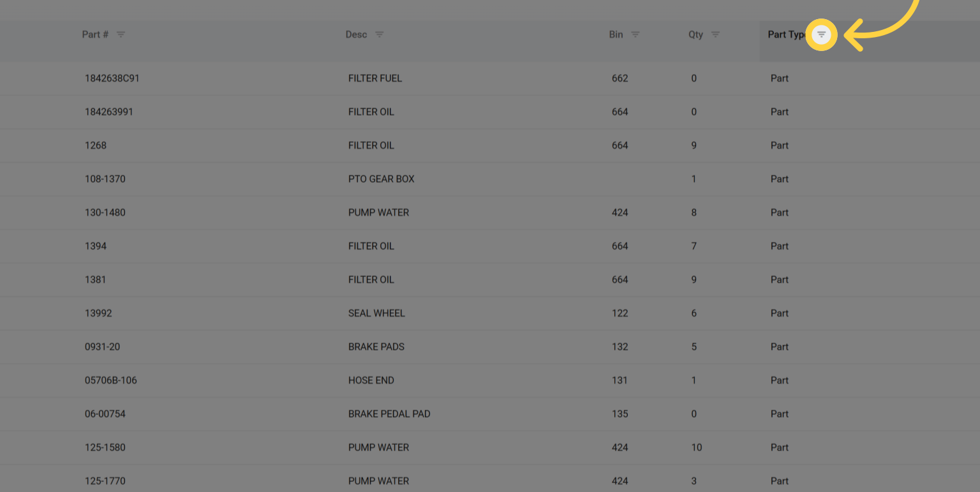Viewport: 980px width, 492px height.
Task: Click the BRAKE PEDAL PAD description
Action: (389, 414)
